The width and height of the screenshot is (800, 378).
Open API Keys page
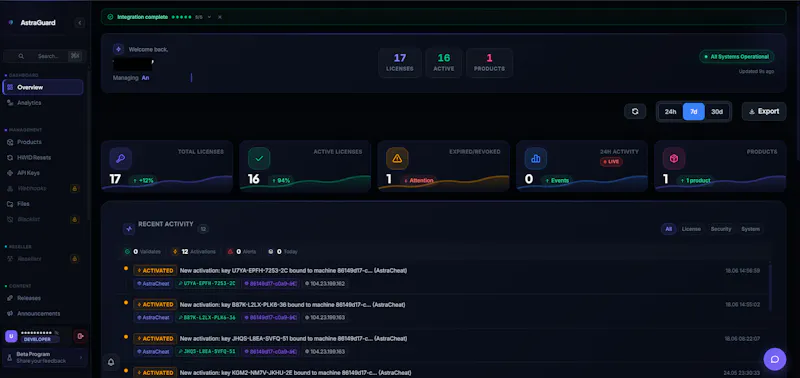pyautogui.click(x=43, y=173)
